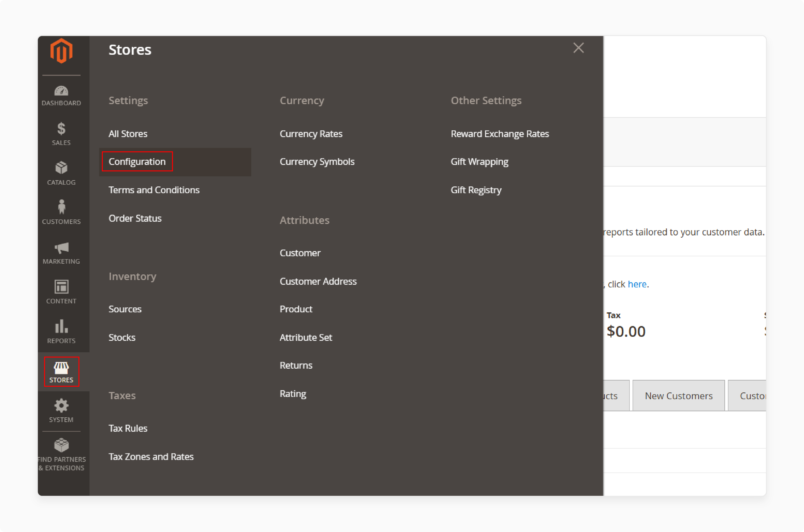The width and height of the screenshot is (804, 532).
Task: Open Rating attributes
Action: 293,394
